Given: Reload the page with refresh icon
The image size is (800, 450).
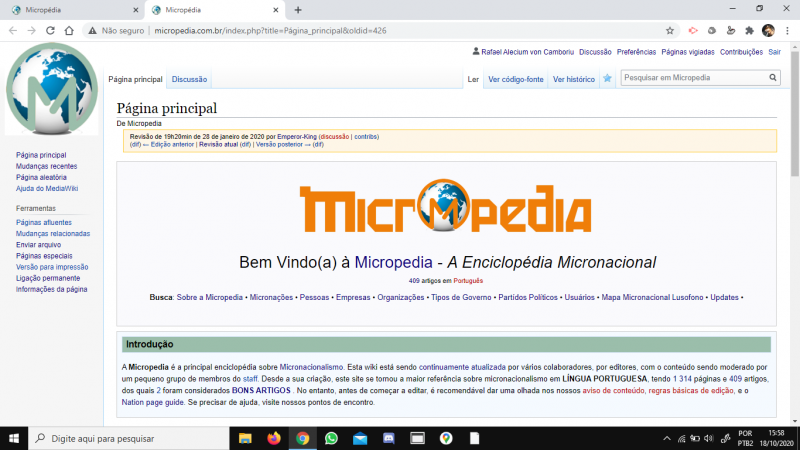Looking at the screenshot, I should [50, 31].
